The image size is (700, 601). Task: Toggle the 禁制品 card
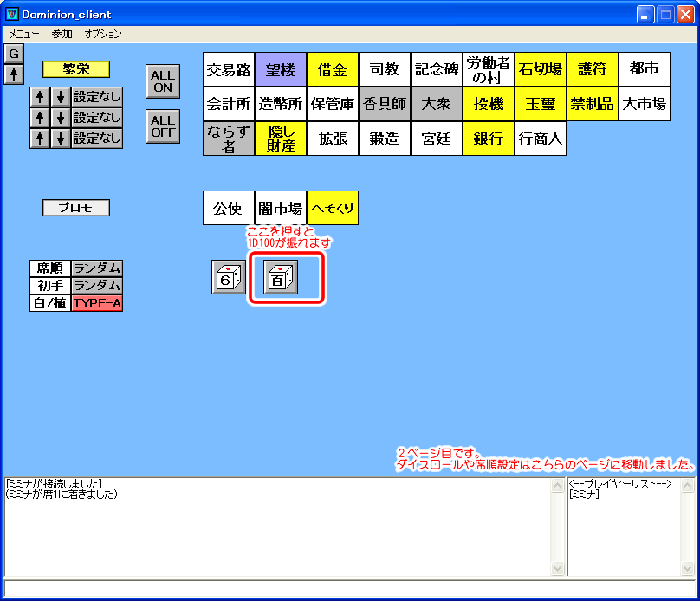click(592, 104)
